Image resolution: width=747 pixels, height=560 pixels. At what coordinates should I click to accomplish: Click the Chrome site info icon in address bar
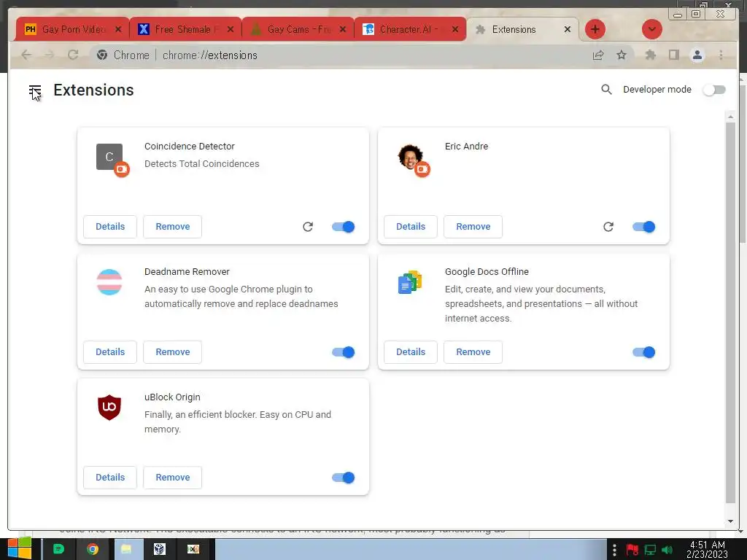click(x=101, y=55)
